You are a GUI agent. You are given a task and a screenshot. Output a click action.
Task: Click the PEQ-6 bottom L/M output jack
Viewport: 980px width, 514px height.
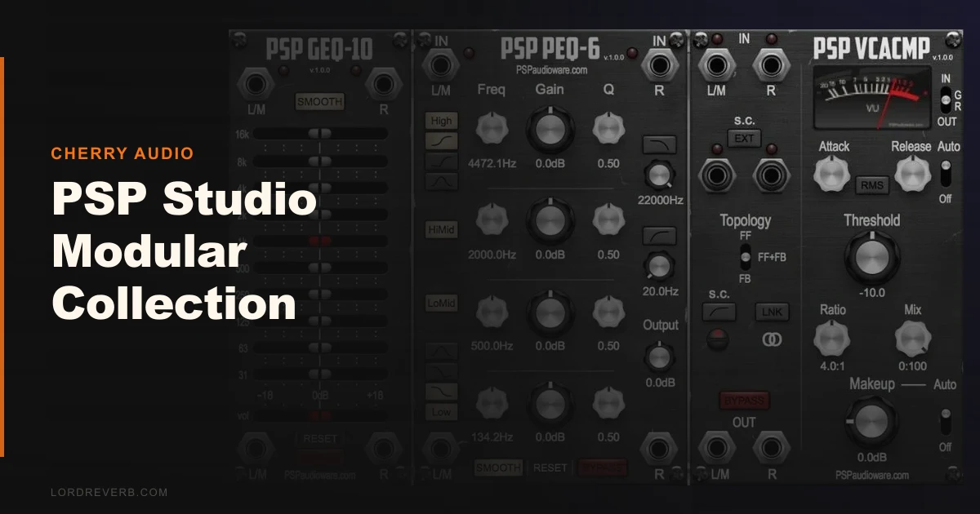(441, 449)
